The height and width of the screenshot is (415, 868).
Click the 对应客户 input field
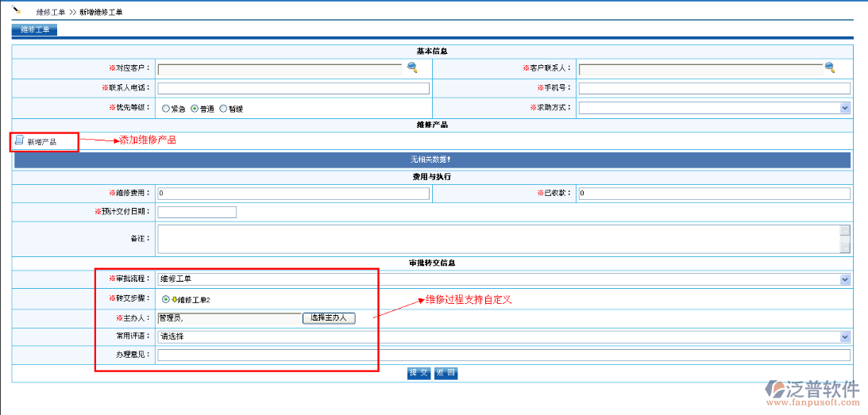point(280,69)
